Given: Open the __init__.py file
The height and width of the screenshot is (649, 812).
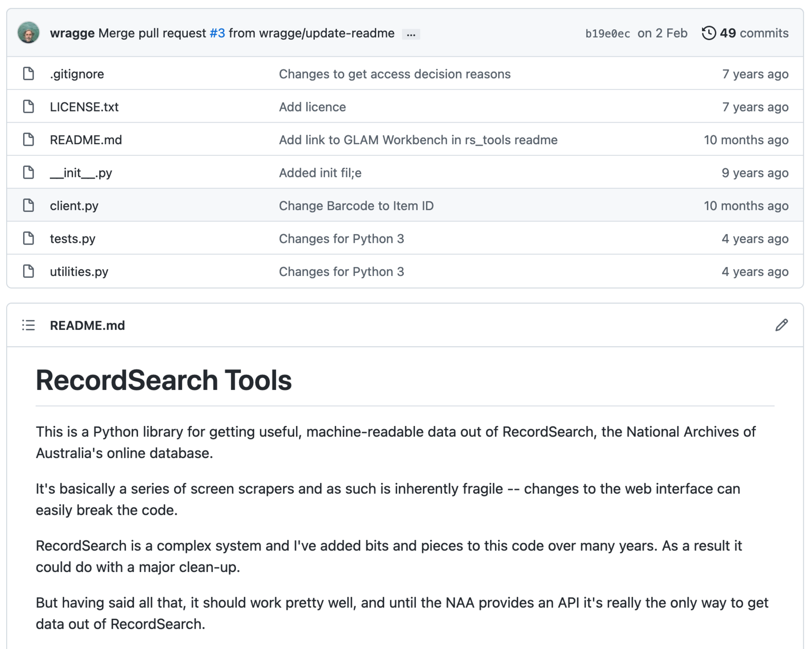Looking at the screenshot, I should [x=81, y=173].
